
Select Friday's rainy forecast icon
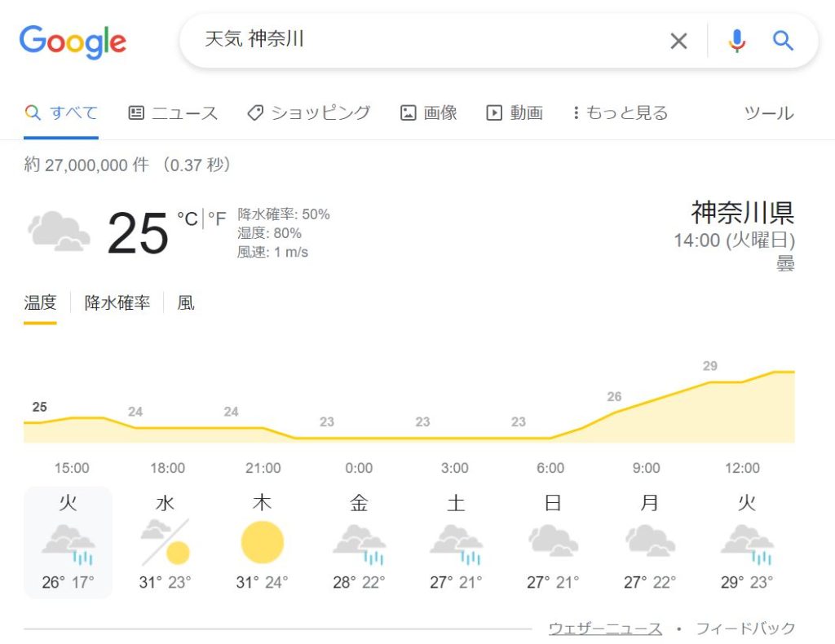tap(360, 544)
